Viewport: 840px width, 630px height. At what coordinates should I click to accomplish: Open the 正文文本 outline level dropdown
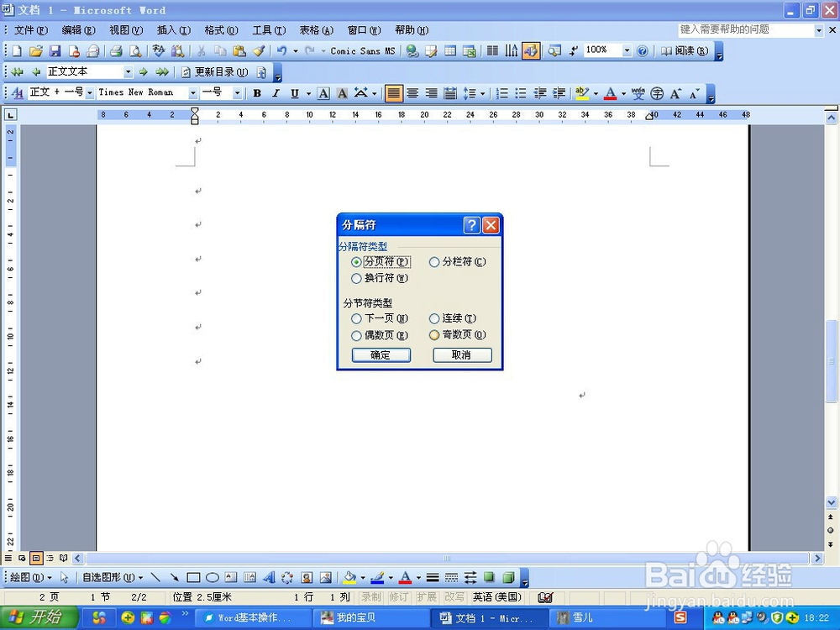(x=128, y=71)
